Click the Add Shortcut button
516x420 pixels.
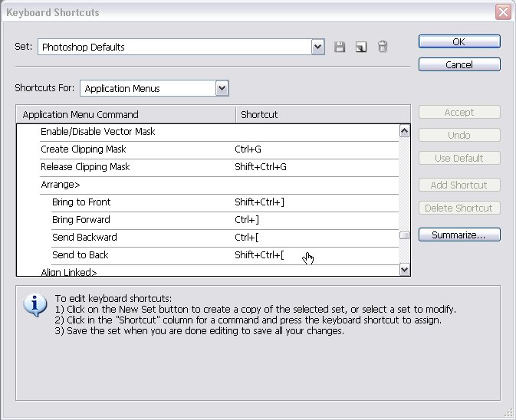459,185
